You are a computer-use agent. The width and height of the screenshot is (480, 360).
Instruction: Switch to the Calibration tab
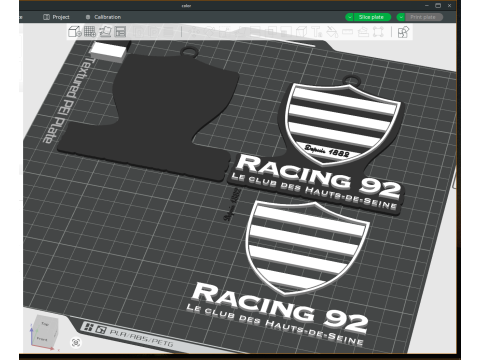pyautogui.click(x=103, y=17)
